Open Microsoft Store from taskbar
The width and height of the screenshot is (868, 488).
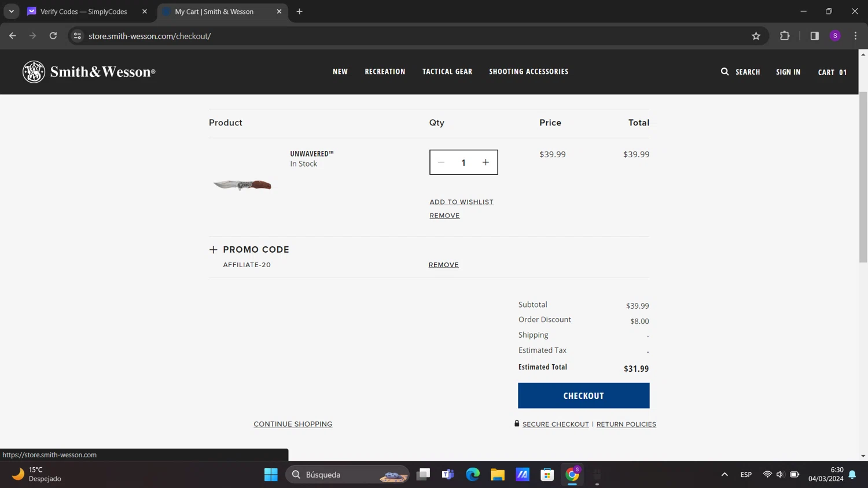[547, 475]
